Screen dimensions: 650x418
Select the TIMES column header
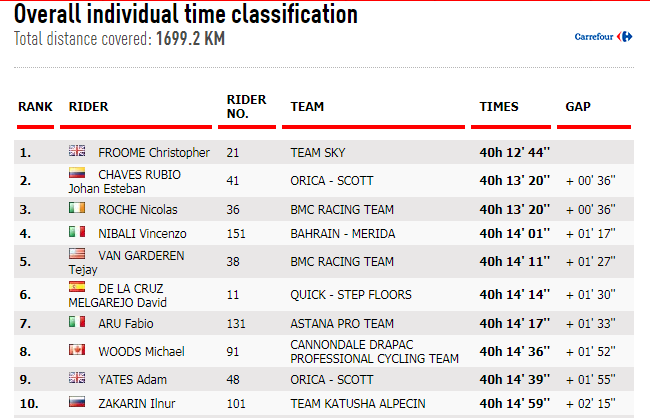pos(499,107)
